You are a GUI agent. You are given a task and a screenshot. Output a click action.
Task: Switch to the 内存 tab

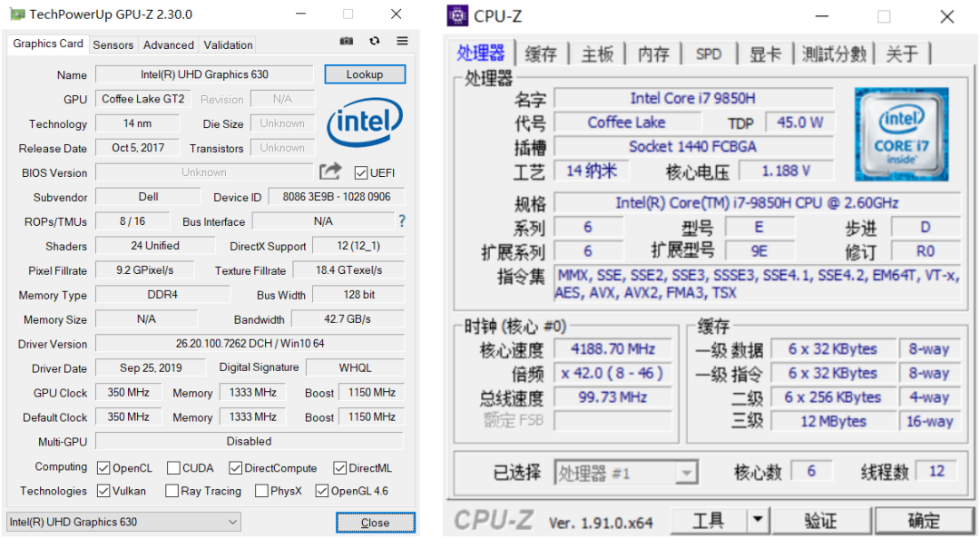tap(653, 54)
